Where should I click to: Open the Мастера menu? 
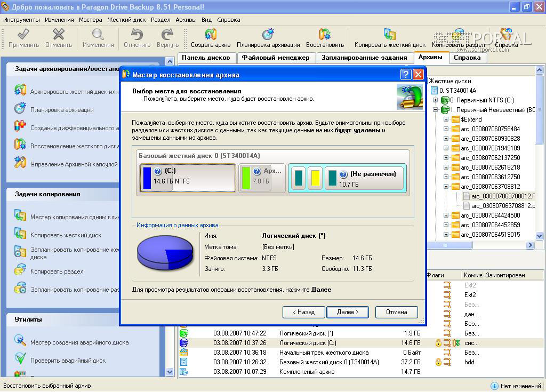click(x=91, y=20)
